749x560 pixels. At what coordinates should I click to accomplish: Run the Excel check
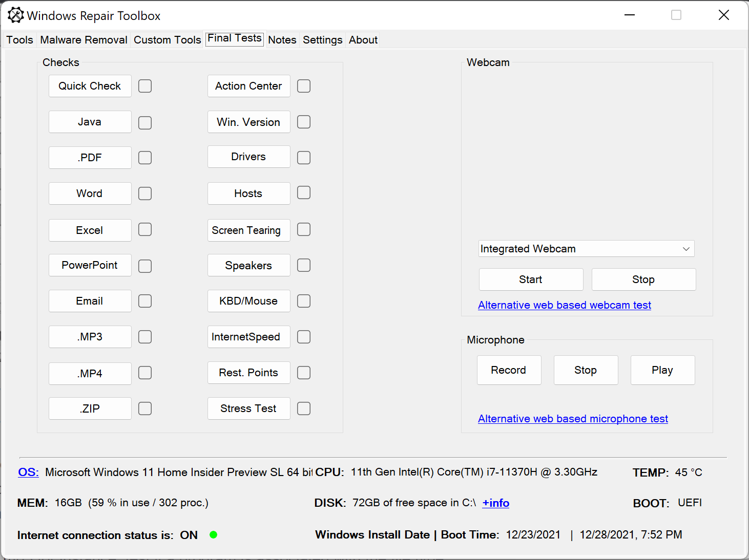click(x=90, y=230)
